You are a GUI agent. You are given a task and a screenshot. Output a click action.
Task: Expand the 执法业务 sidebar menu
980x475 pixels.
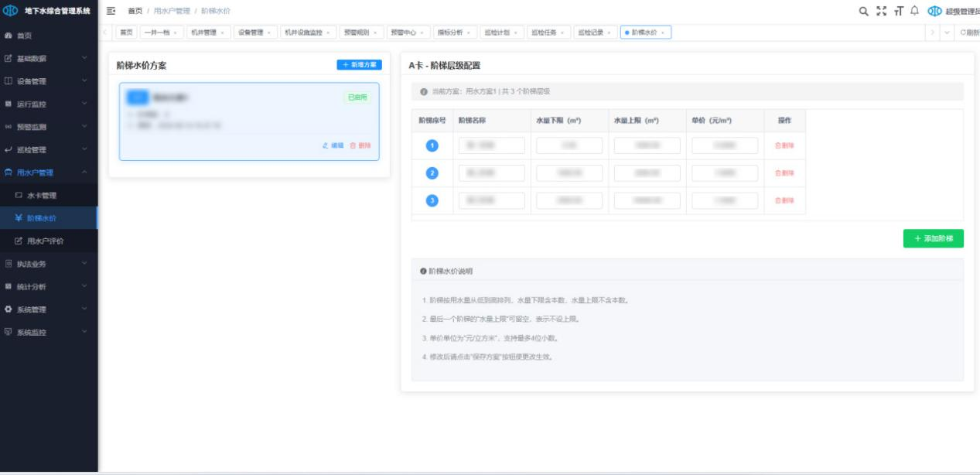pyautogui.click(x=84, y=264)
